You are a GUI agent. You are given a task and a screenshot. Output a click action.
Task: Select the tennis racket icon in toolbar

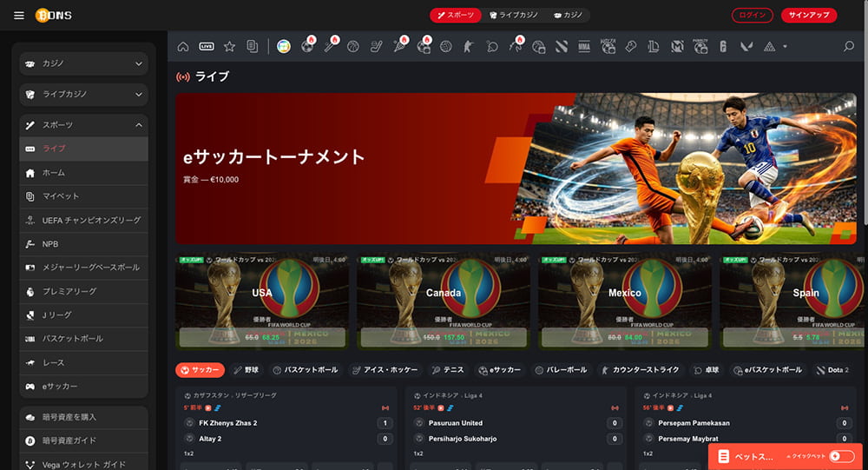click(x=400, y=45)
